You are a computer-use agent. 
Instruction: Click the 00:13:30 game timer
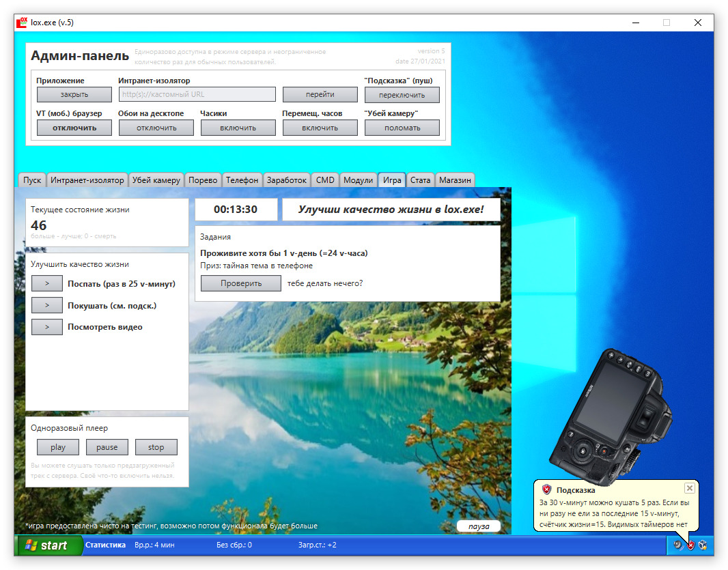236,210
